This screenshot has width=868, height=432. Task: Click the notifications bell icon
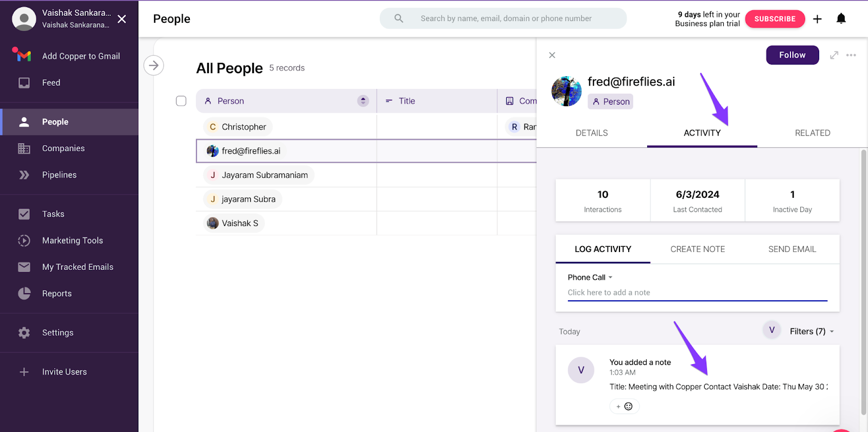(x=841, y=19)
